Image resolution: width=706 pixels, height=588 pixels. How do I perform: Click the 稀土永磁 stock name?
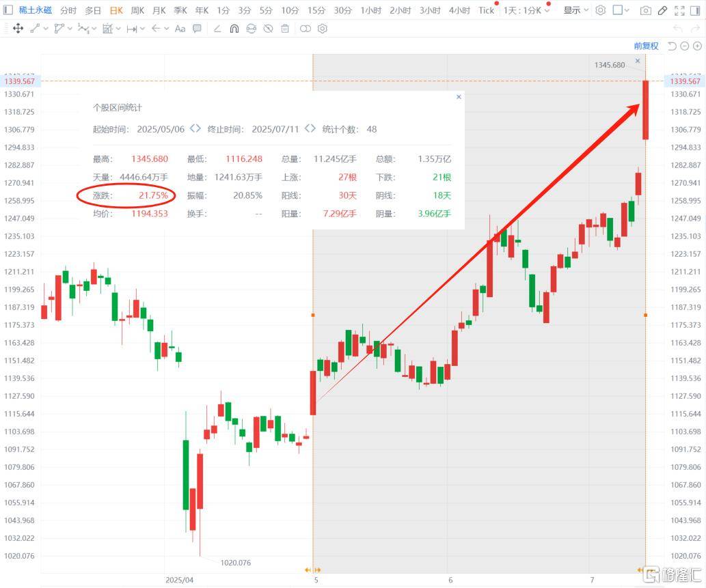point(35,10)
